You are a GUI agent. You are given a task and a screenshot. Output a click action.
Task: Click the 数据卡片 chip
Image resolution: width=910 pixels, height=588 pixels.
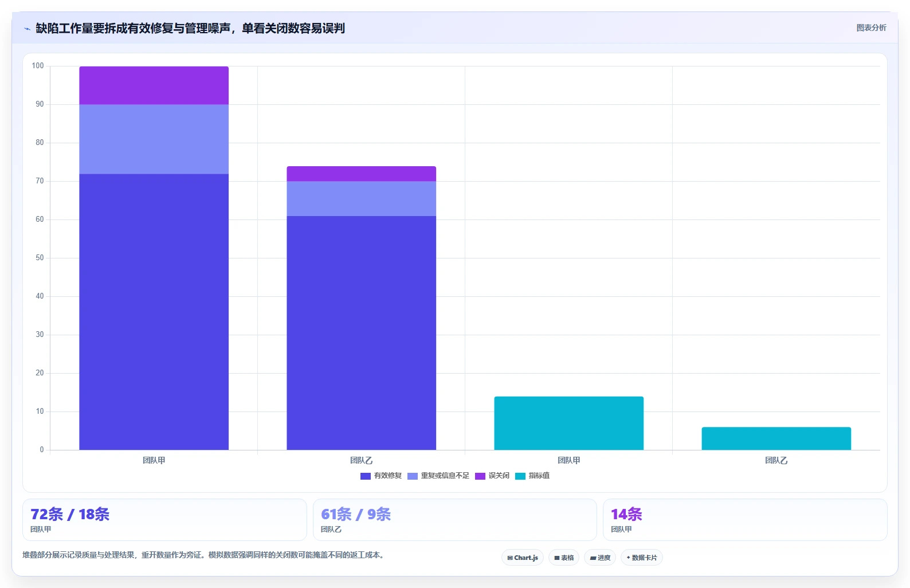[x=642, y=558]
